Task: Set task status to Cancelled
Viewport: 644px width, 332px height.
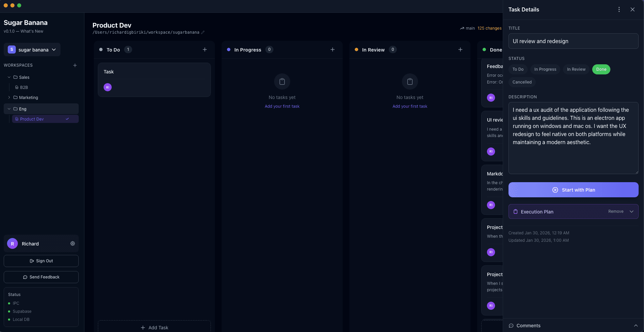Action: pos(522,82)
